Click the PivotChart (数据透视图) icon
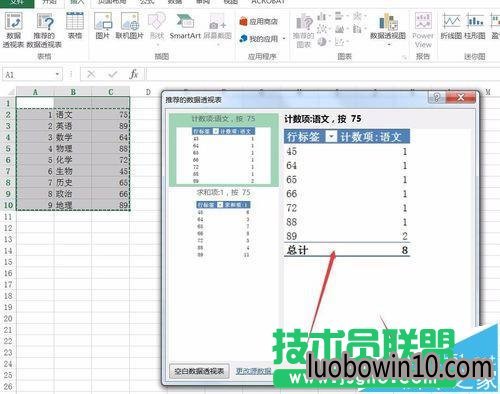Image resolution: width=500 pixels, height=394 pixels. (388, 28)
